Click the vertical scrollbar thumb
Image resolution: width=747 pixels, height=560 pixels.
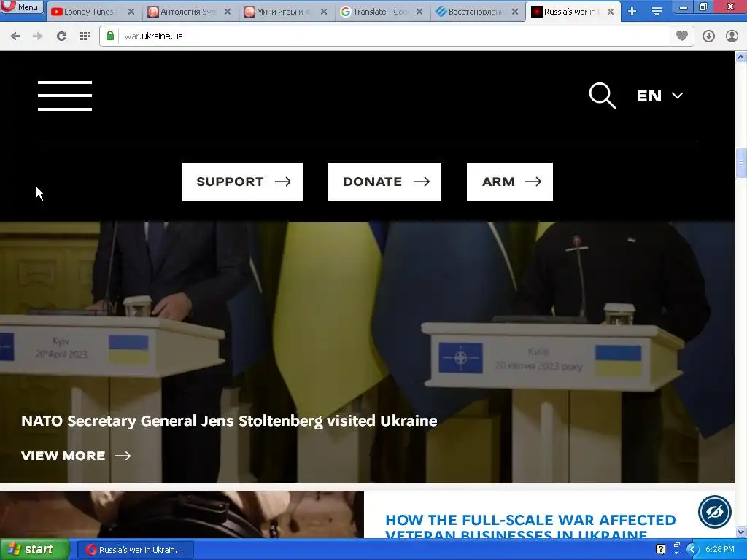click(741, 163)
